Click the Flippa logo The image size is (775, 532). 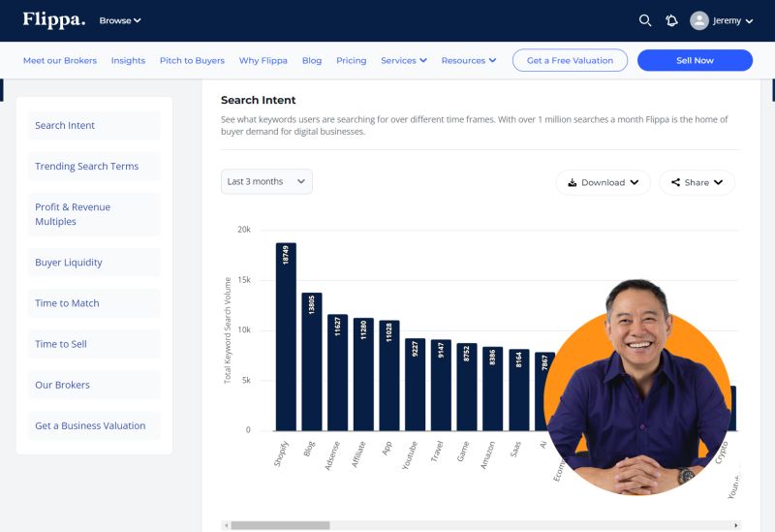54,19
